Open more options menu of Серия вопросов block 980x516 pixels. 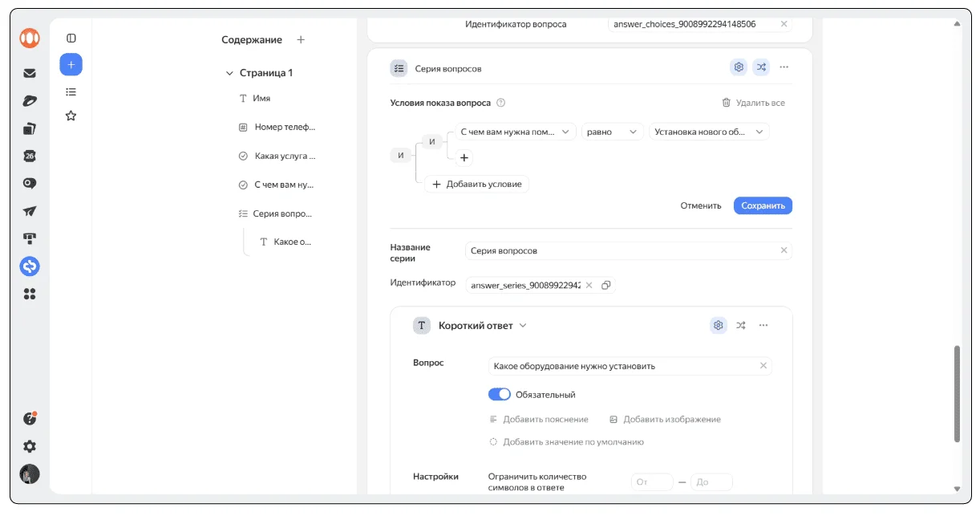tap(784, 67)
